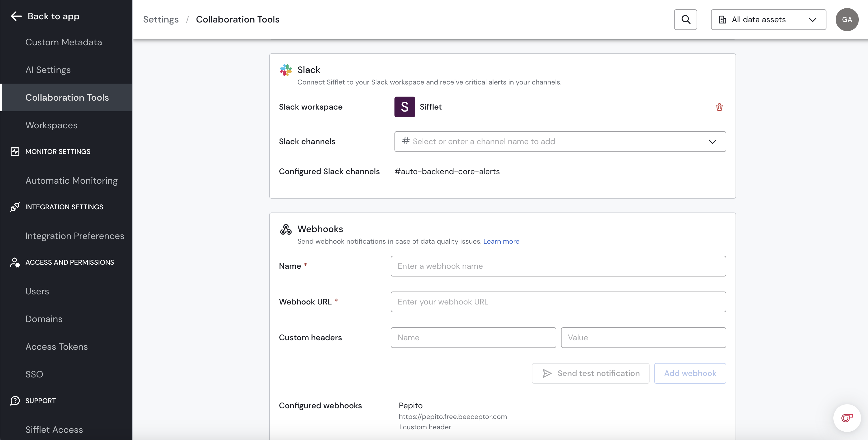Delete Slack workspace with trash icon
The image size is (868, 440).
719,107
